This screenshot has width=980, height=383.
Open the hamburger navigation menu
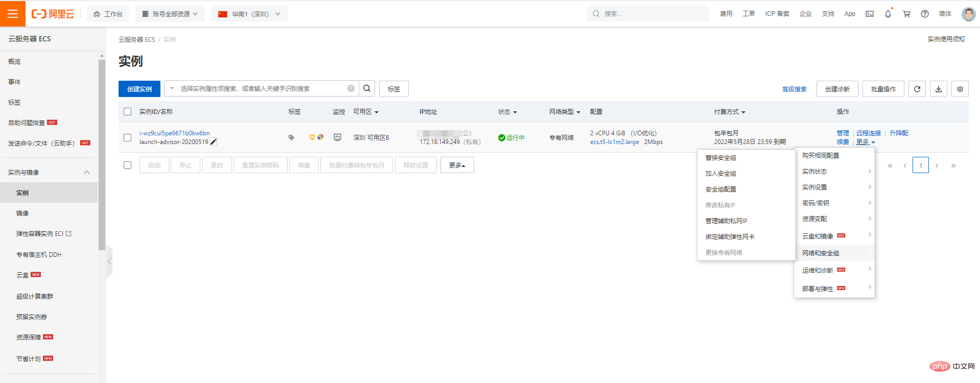tap(13, 14)
